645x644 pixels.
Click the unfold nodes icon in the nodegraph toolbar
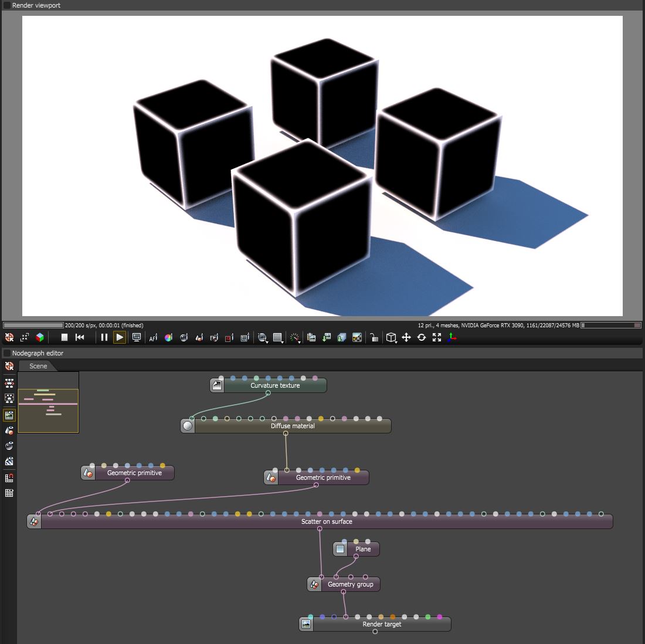9,383
